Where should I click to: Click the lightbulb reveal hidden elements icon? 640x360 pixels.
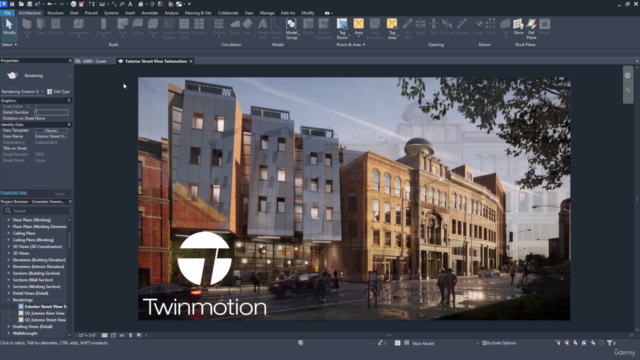pyautogui.click(x=131, y=336)
